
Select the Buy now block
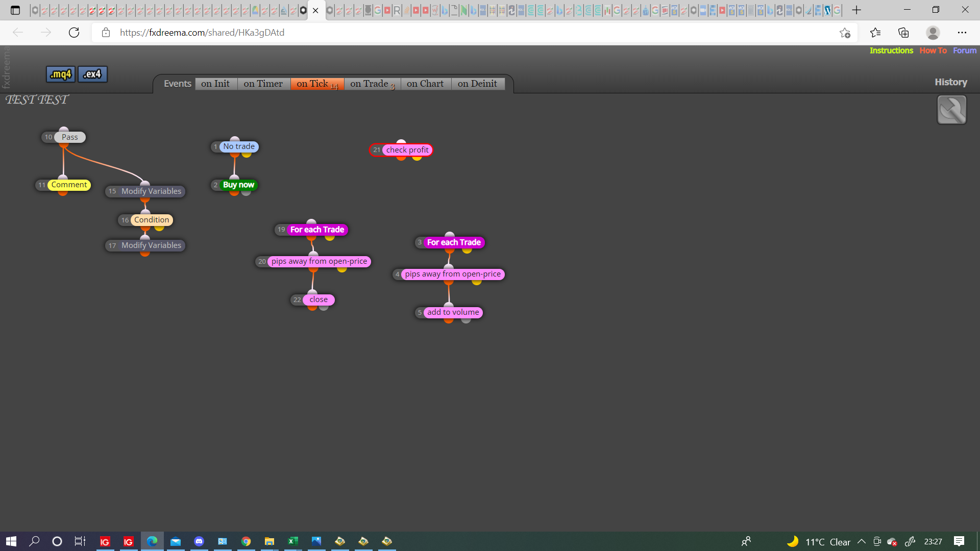[238, 185]
